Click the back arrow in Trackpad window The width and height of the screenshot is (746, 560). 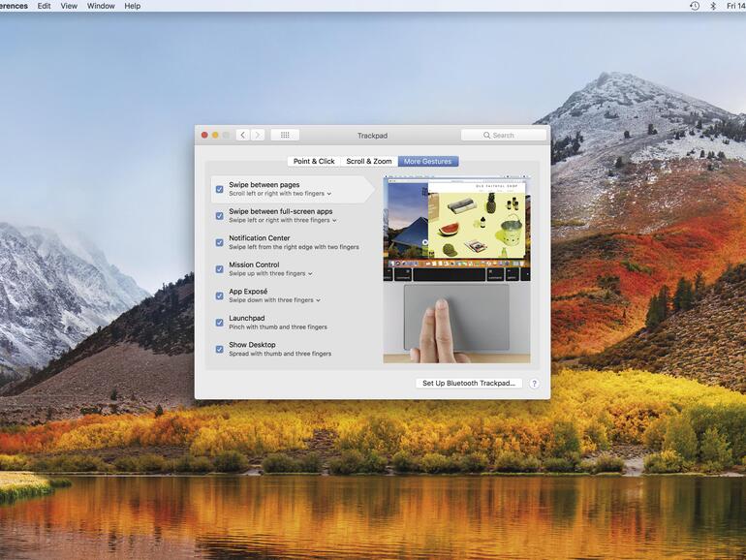(242, 135)
